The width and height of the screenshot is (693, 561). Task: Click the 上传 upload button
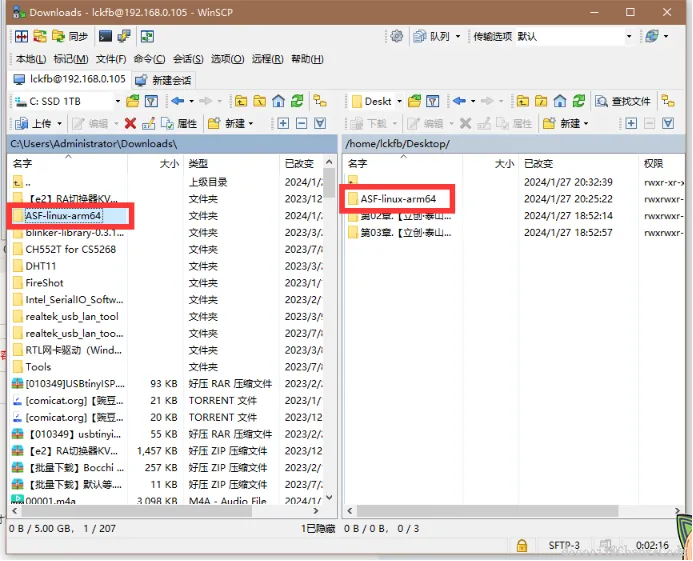34,123
